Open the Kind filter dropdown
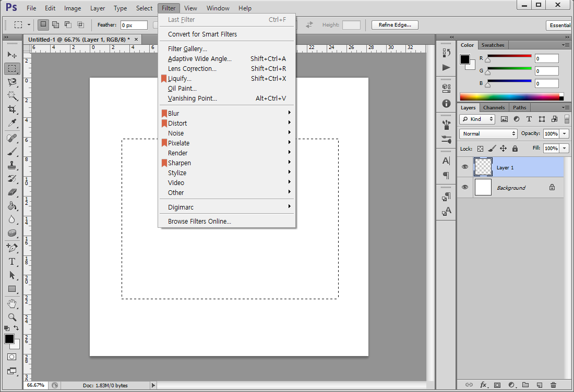 pos(477,119)
